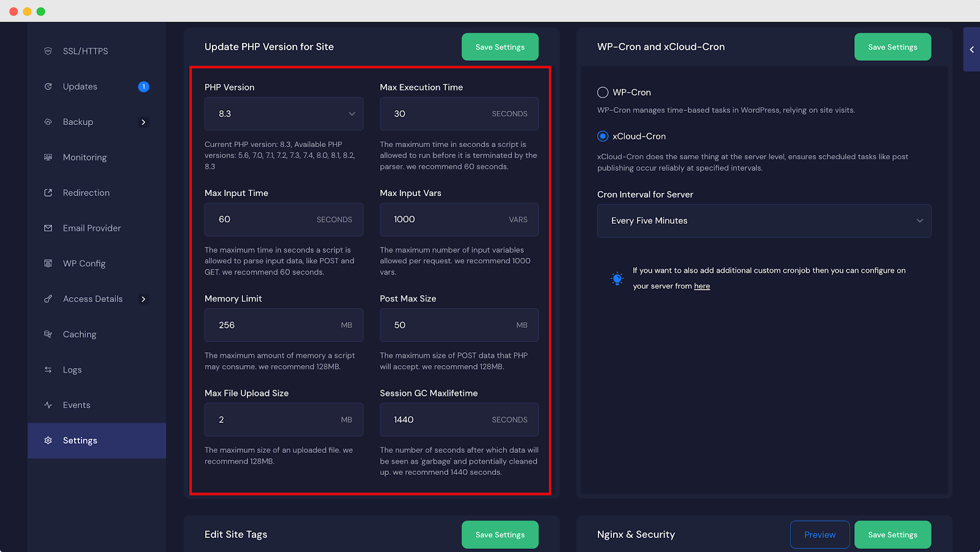Expand the Access Details section
The width and height of the screenshot is (980, 552).
143,299
